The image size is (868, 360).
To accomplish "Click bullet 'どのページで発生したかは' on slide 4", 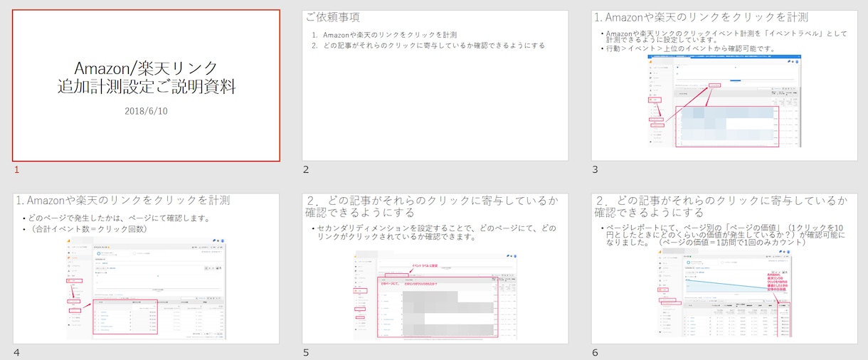I will [117, 218].
